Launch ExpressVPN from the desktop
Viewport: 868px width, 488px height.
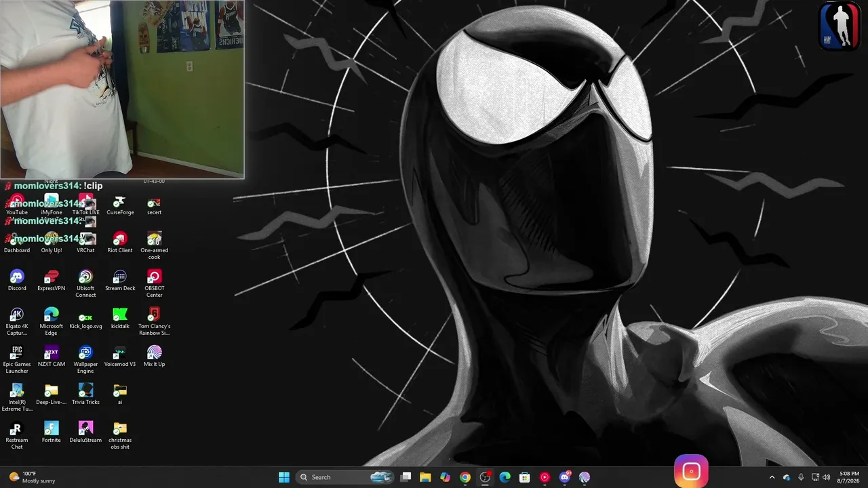(x=51, y=281)
